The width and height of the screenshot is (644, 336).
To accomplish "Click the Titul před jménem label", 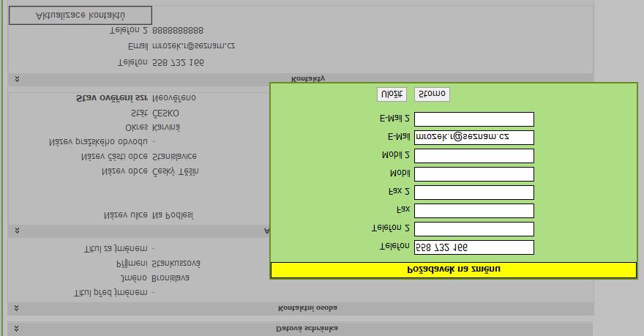I will [111, 293].
